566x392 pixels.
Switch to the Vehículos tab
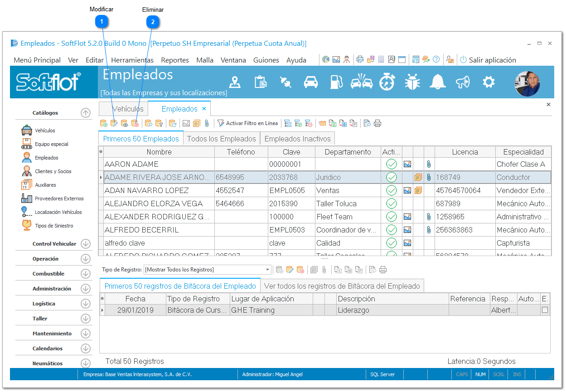pyautogui.click(x=124, y=109)
